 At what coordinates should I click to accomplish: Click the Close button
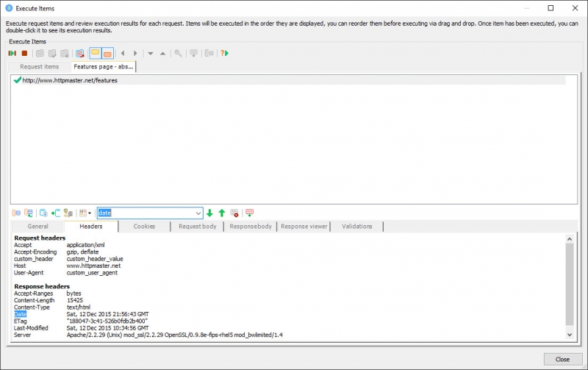pyautogui.click(x=562, y=359)
